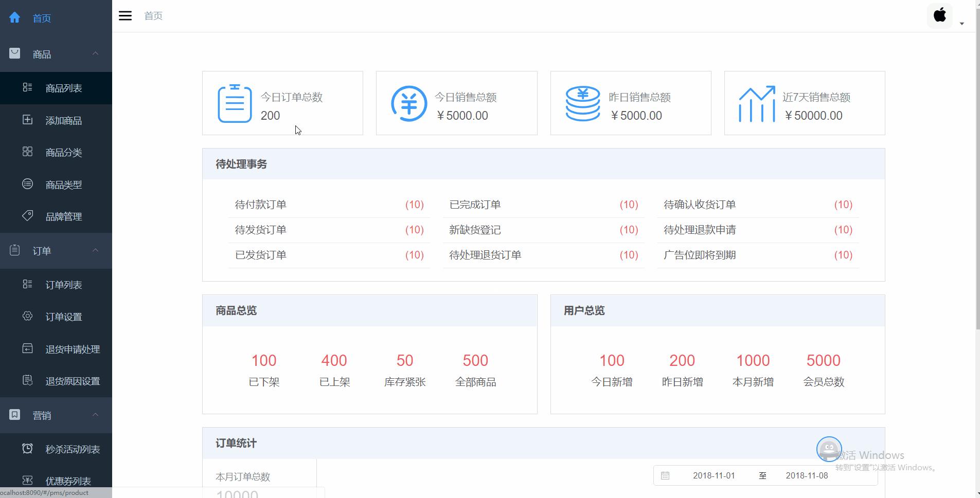
Task: Click 会员总数 count 5000
Action: 824,360
